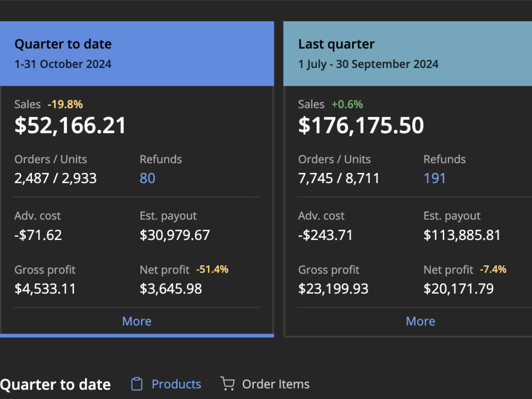Click the Products clipboard icon
This screenshot has height=399, width=532.
coord(137,384)
